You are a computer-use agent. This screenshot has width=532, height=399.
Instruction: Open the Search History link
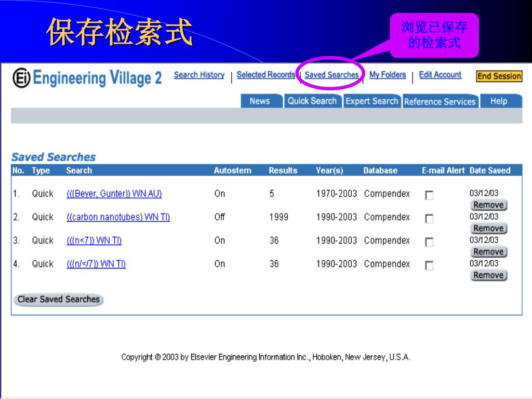(x=199, y=75)
